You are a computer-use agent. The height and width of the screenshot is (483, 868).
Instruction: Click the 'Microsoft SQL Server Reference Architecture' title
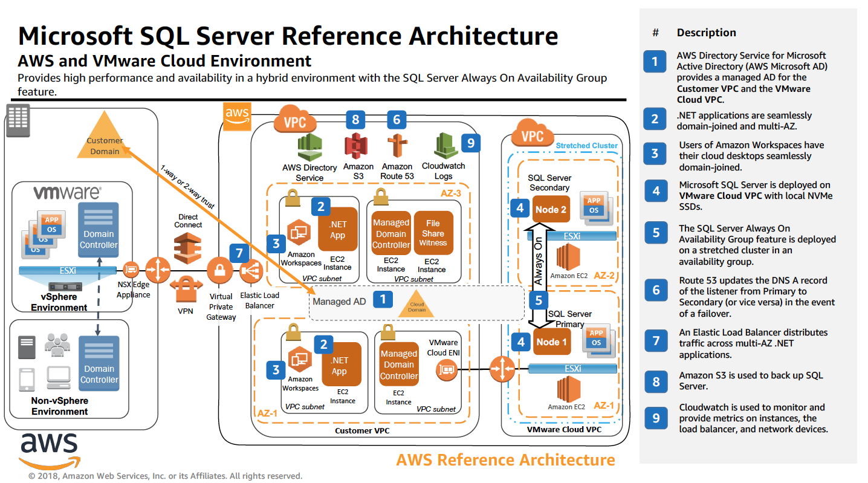[x=288, y=36]
